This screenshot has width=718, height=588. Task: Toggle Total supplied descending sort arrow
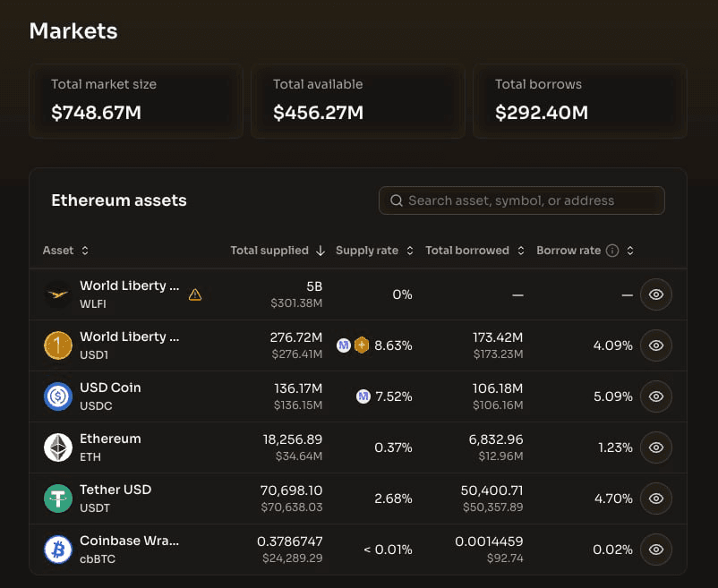pos(321,251)
